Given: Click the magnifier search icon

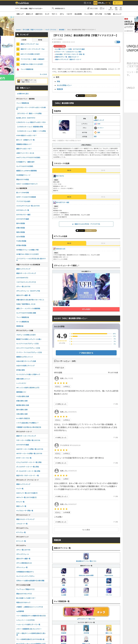Looking at the screenshot, I should tap(53, 8).
